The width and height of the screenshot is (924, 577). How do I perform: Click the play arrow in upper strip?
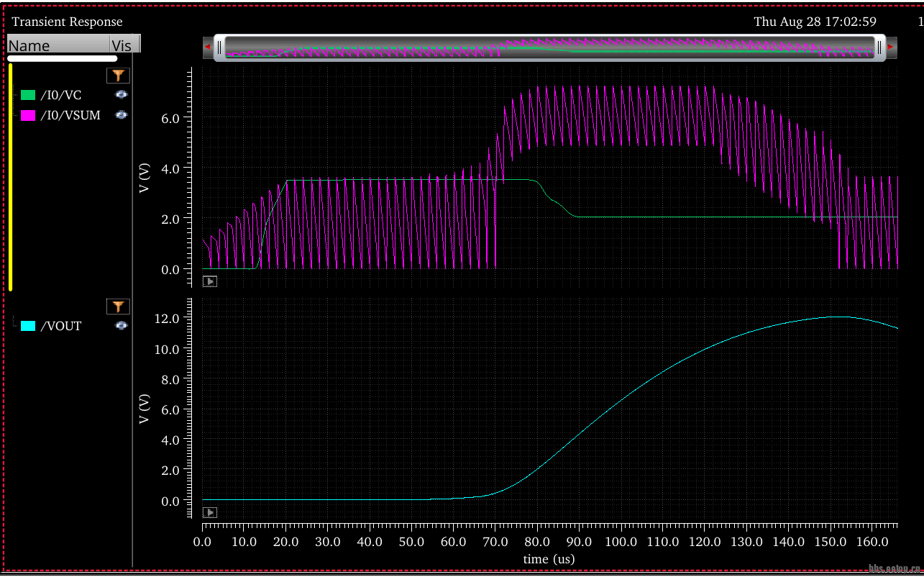(x=210, y=281)
